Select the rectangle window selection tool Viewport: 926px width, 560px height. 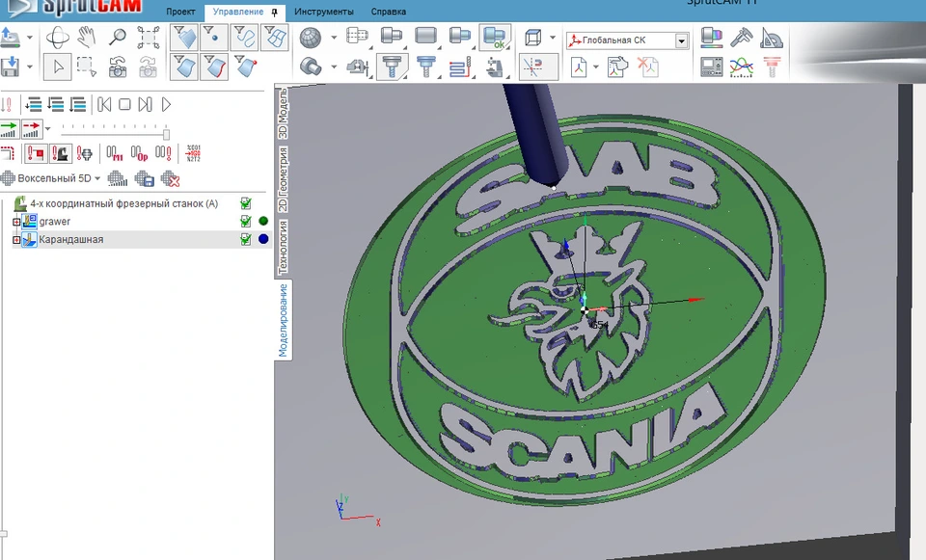pos(88,67)
